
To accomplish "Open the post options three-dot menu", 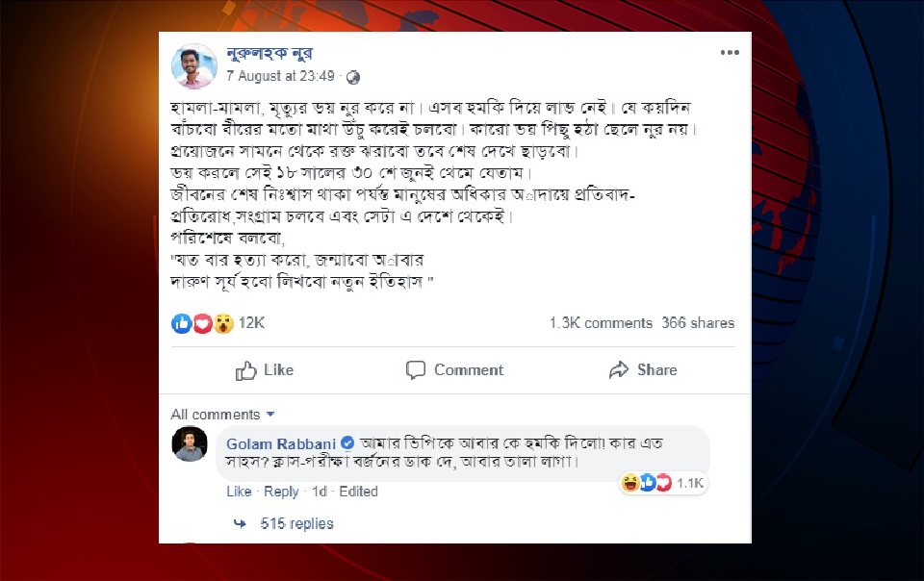I will [728, 54].
